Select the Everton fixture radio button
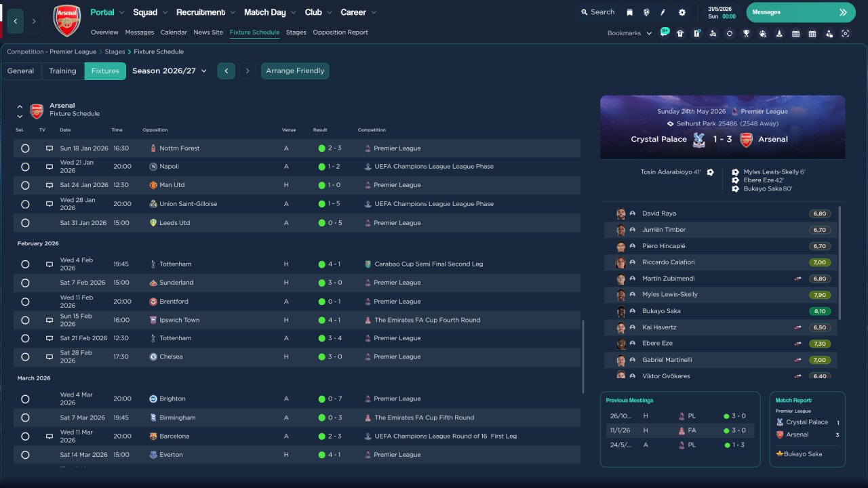This screenshot has height=488, width=868. [x=25, y=455]
